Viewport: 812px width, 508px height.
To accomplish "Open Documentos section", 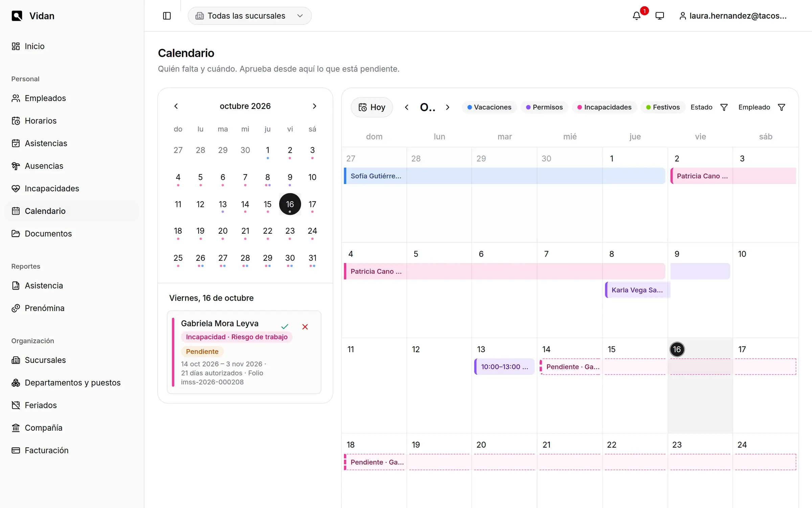I will click(72, 234).
